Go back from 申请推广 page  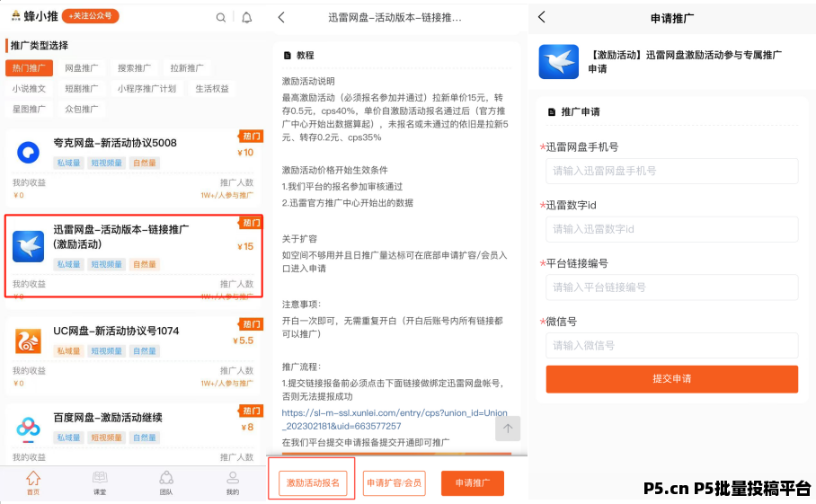tap(542, 17)
